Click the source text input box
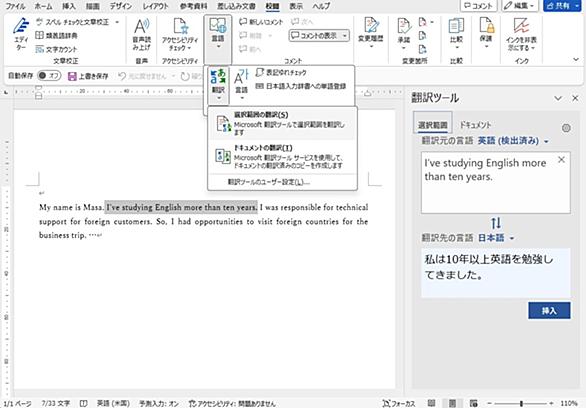Screen dimensions: 586x408 point(496,182)
